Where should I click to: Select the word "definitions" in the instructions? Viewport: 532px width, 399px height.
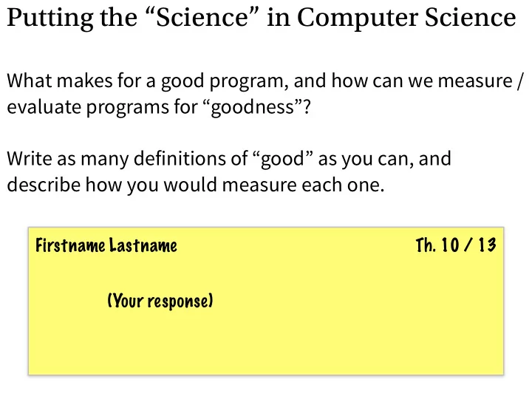(191, 159)
